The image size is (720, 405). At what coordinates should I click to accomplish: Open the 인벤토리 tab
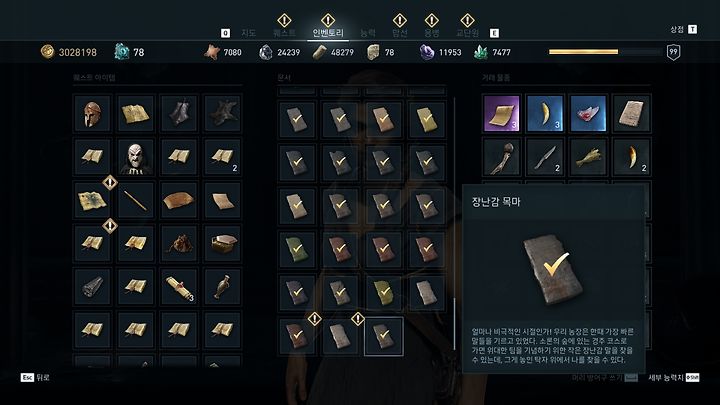328,33
